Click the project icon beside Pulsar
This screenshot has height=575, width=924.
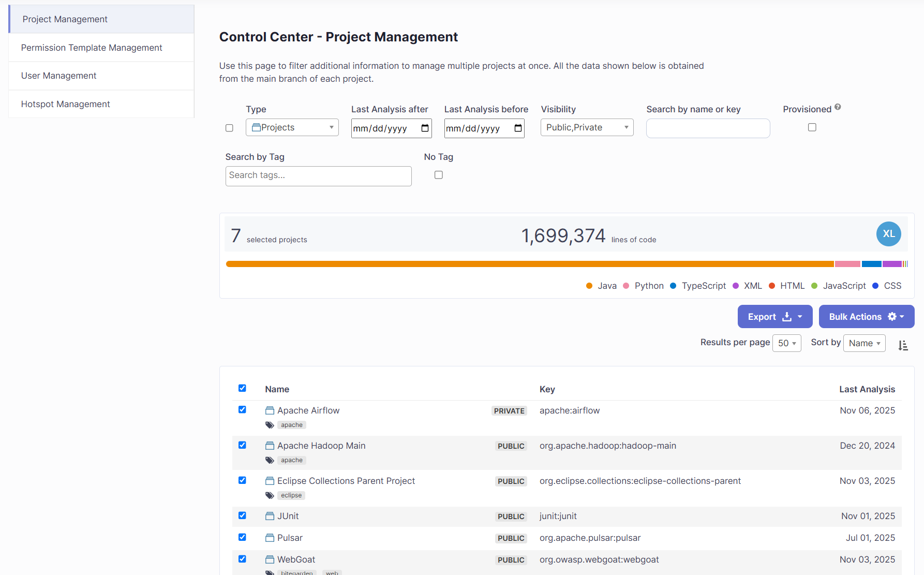coord(270,538)
